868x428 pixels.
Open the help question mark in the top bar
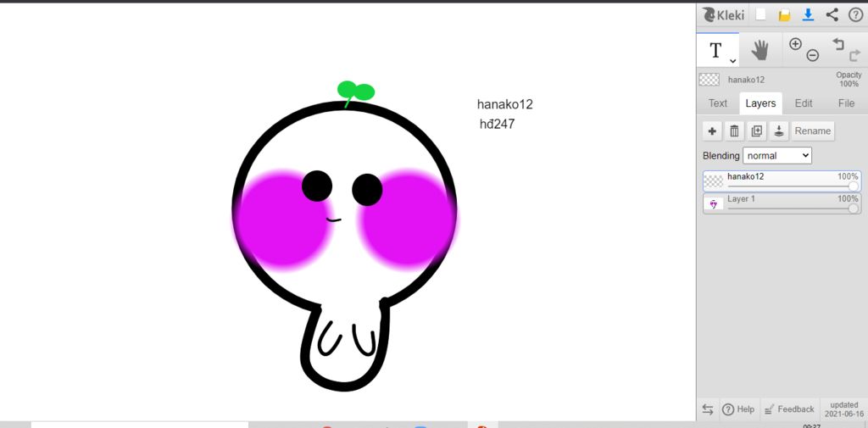click(854, 15)
